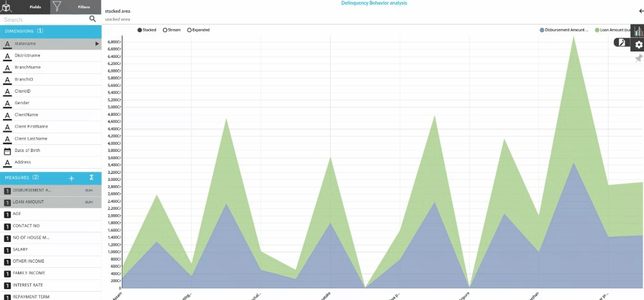Click the sigma aggregate icon

pyautogui.click(x=91, y=178)
